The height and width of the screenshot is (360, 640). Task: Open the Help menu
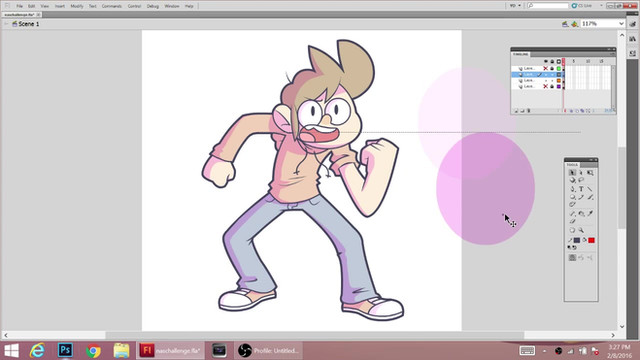click(x=189, y=6)
